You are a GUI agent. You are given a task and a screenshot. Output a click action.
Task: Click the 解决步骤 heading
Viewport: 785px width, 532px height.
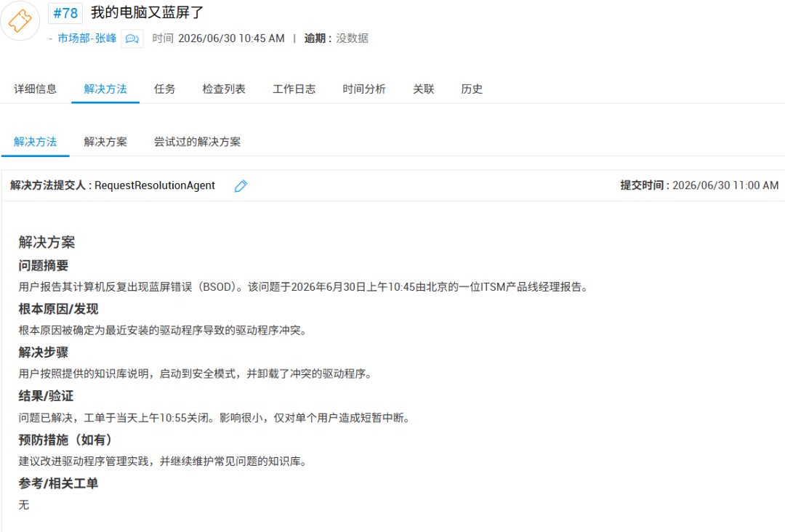click(x=44, y=352)
